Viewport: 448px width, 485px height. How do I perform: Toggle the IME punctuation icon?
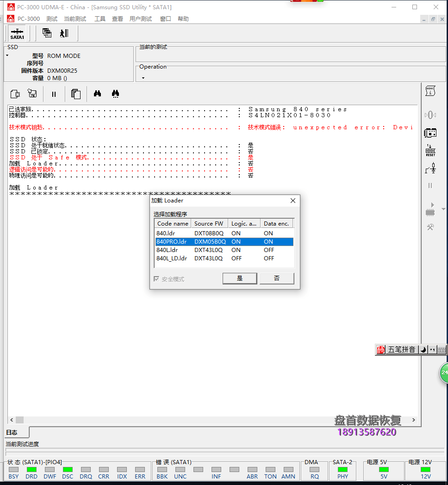click(x=433, y=350)
